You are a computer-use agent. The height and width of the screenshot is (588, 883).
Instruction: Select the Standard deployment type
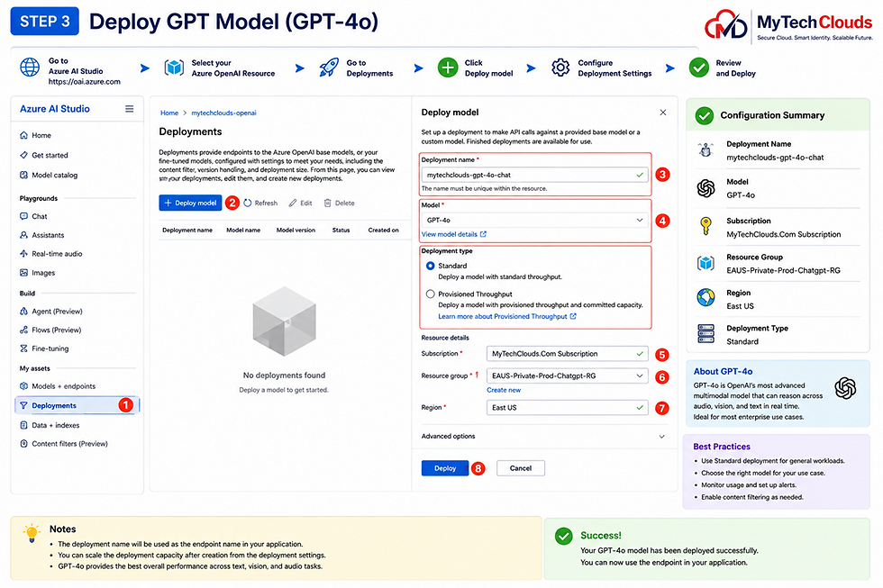(x=431, y=266)
